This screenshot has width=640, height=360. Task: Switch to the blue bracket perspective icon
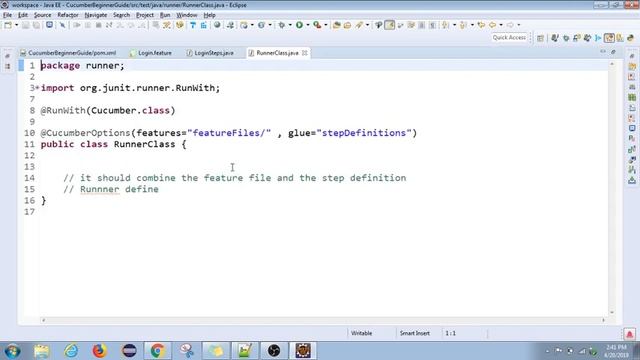598,38
